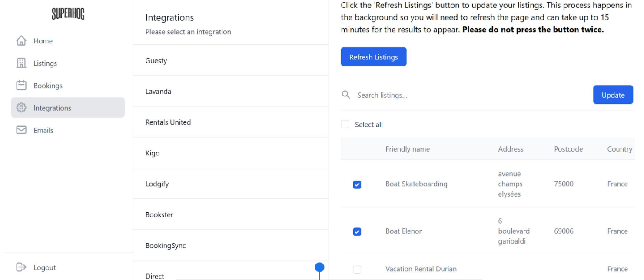Click the Home house icon

pyautogui.click(x=21, y=41)
